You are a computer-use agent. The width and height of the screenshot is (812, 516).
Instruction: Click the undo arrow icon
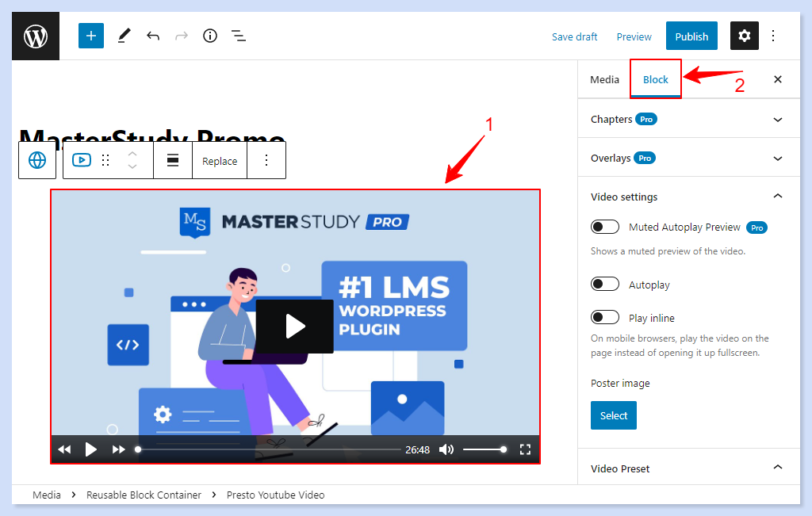[x=153, y=36]
